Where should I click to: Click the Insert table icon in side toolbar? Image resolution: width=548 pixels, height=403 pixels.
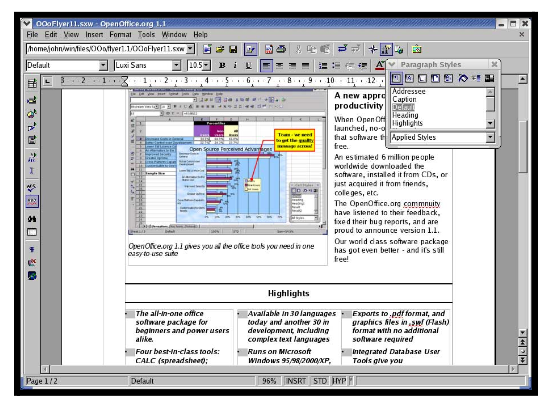[x=32, y=83]
